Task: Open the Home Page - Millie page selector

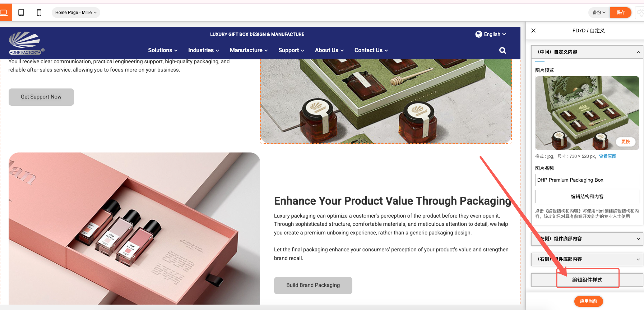Action: (x=76, y=13)
